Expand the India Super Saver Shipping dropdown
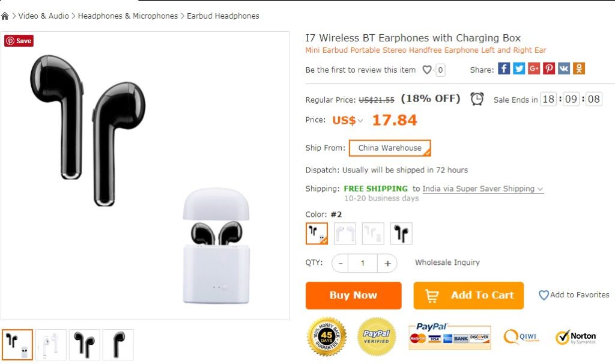The width and height of the screenshot is (615, 364). point(483,189)
